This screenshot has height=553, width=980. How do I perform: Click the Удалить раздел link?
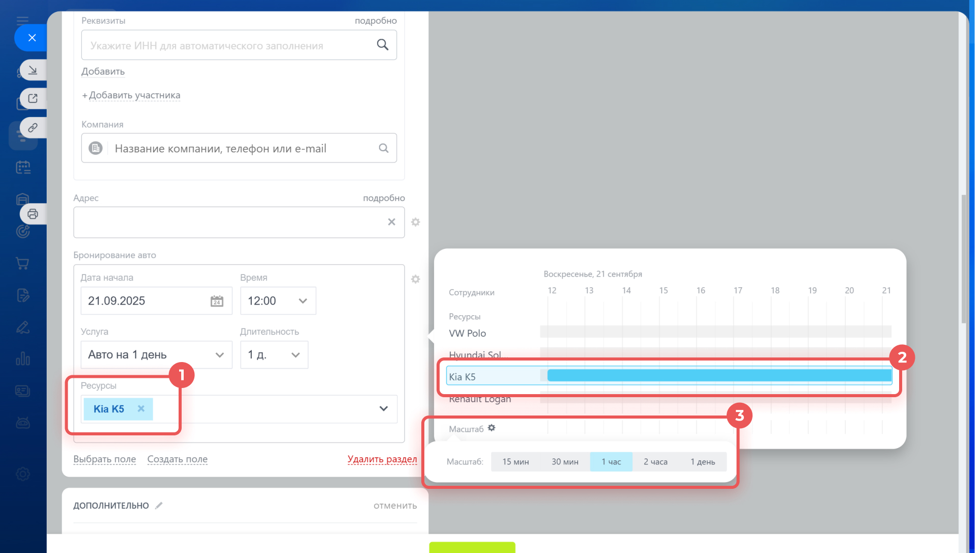(382, 459)
